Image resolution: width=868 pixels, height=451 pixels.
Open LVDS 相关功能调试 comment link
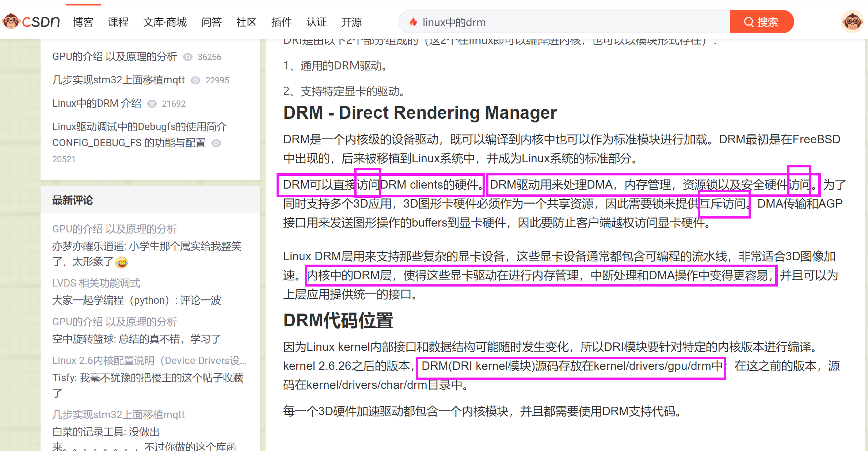(96, 283)
